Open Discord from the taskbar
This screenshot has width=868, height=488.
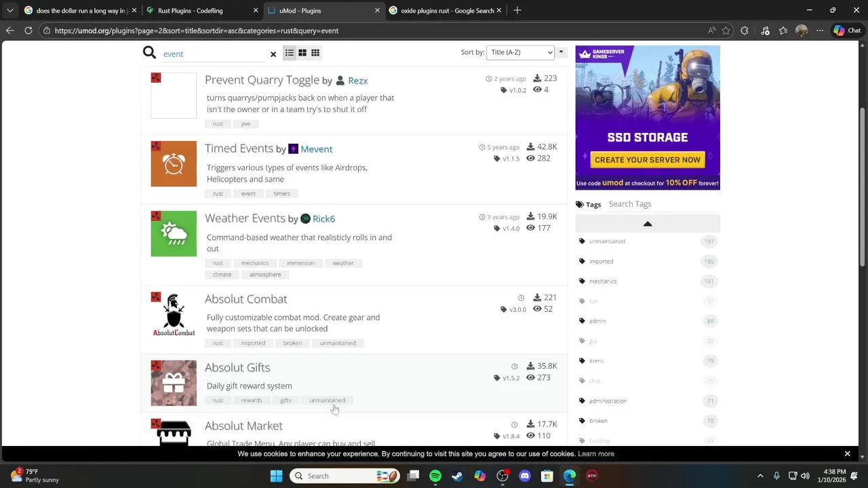[525, 476]
